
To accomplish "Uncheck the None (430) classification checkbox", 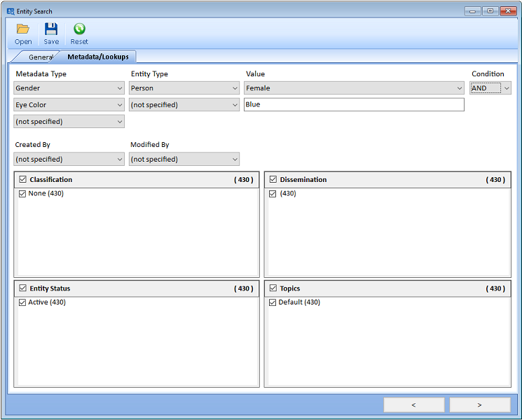I will click(22, 193).
